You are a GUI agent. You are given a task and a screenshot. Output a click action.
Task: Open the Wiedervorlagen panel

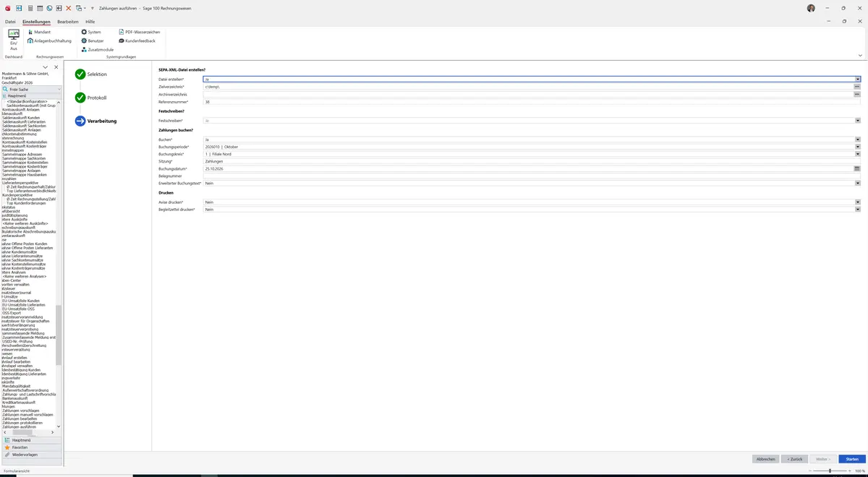32,455
